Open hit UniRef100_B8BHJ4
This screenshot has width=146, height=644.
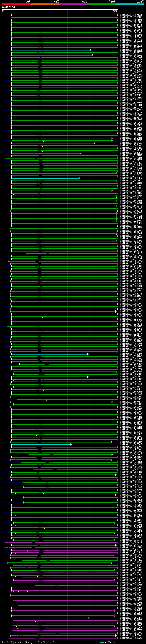coord(131,25)
